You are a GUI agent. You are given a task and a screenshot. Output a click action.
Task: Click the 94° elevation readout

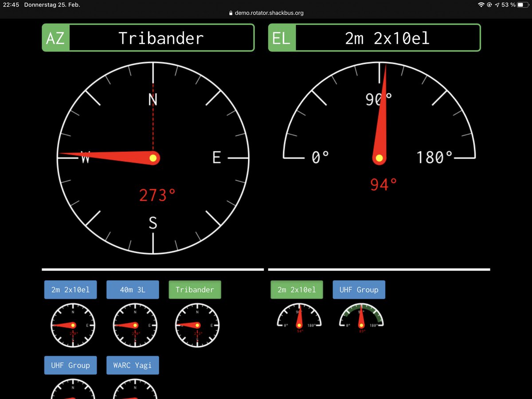pyautogui.click(x=383, y=184)
